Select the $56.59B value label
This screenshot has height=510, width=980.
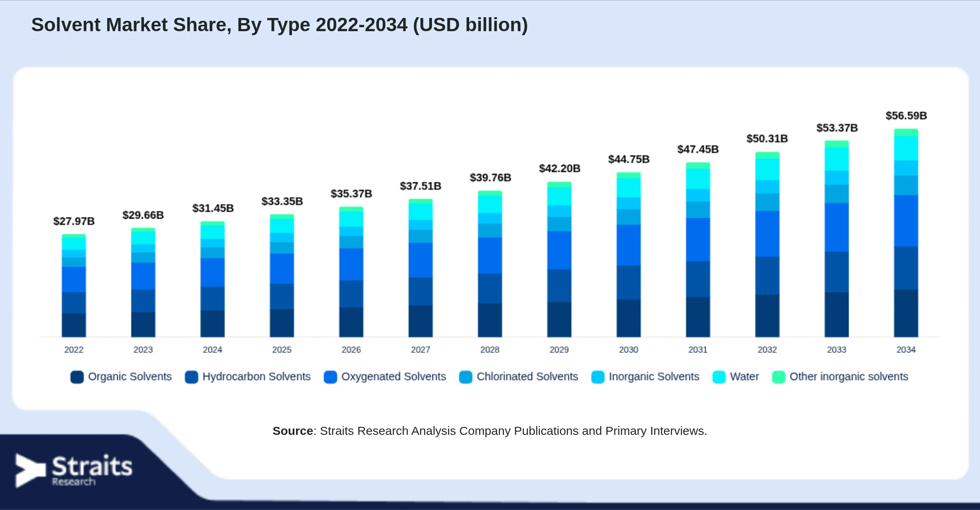click(x=906, y=116)
